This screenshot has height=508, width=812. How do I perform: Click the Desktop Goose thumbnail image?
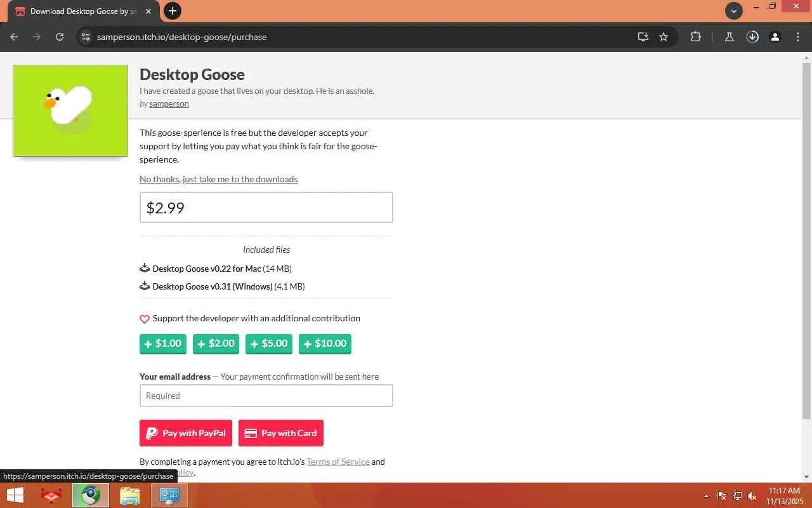click(70, 110)
